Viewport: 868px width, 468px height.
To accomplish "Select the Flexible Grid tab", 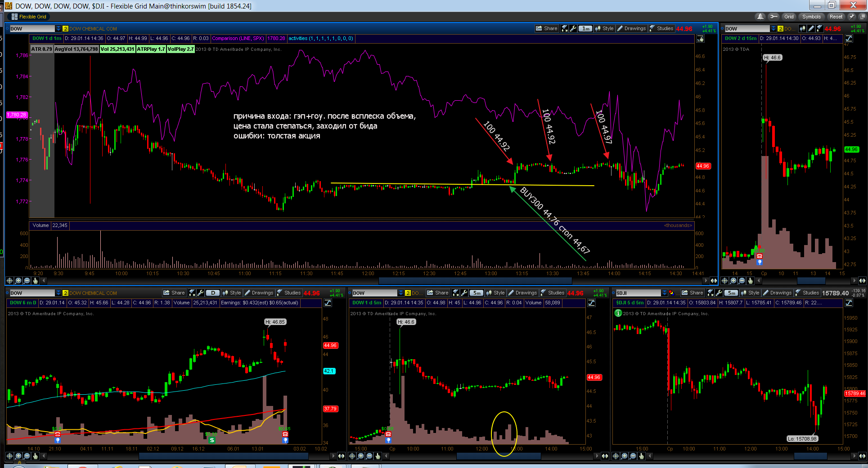I will [29, 17].
